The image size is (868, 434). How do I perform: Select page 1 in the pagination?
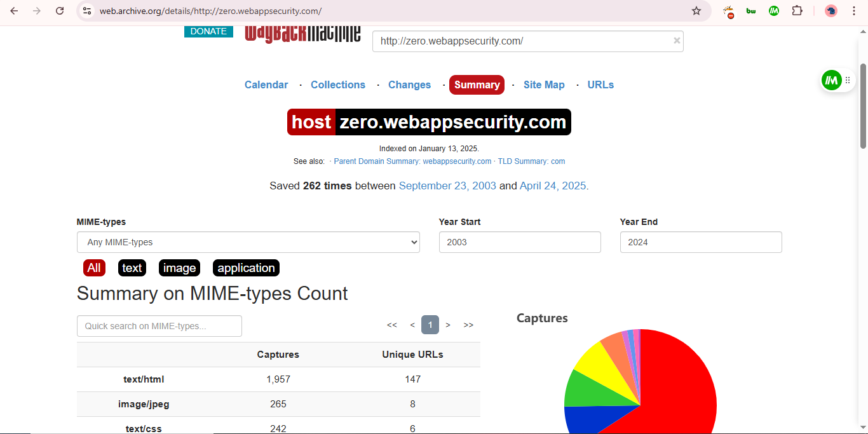pos(430,325)
